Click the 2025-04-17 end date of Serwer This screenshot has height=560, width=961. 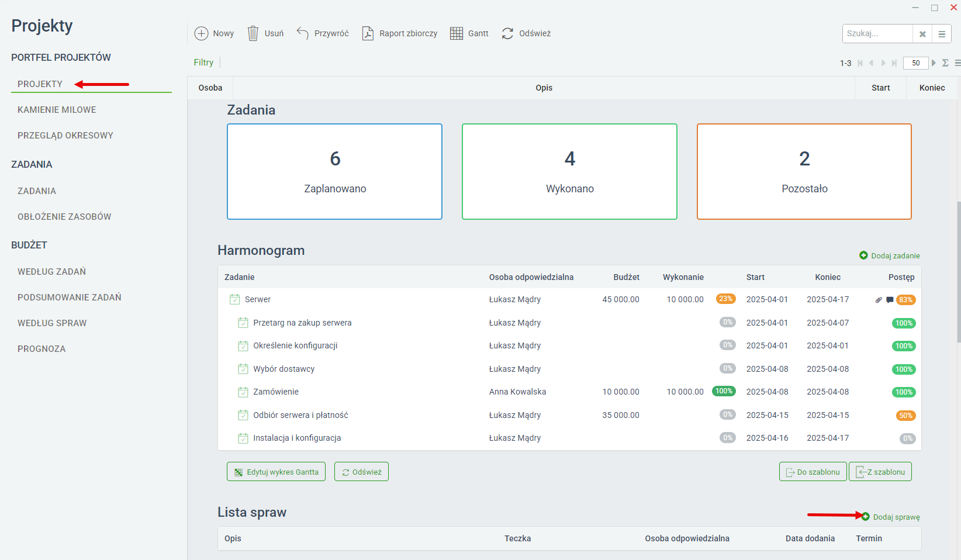point(828,299)
